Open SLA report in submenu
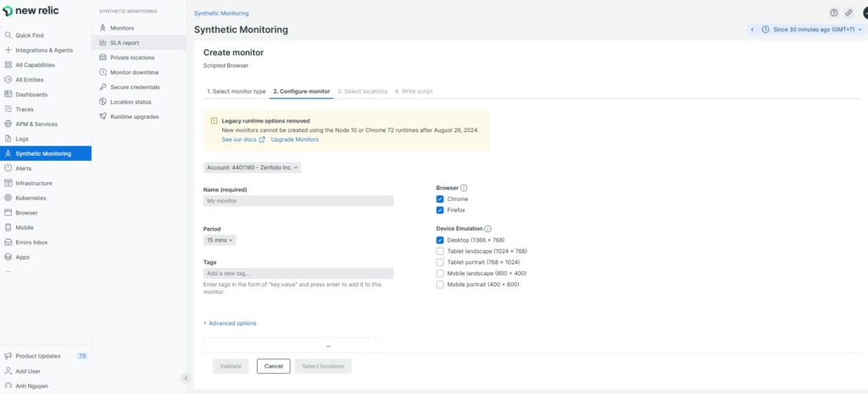 (124, 42)
